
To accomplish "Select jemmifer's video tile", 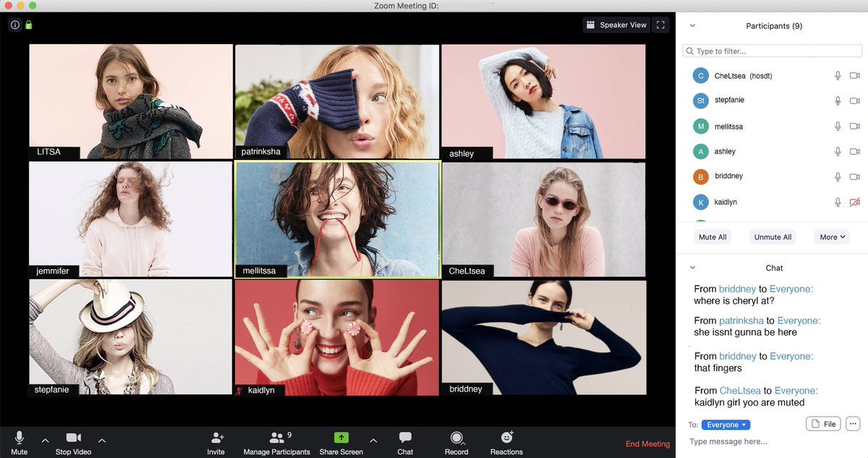I will coord(131,219).
